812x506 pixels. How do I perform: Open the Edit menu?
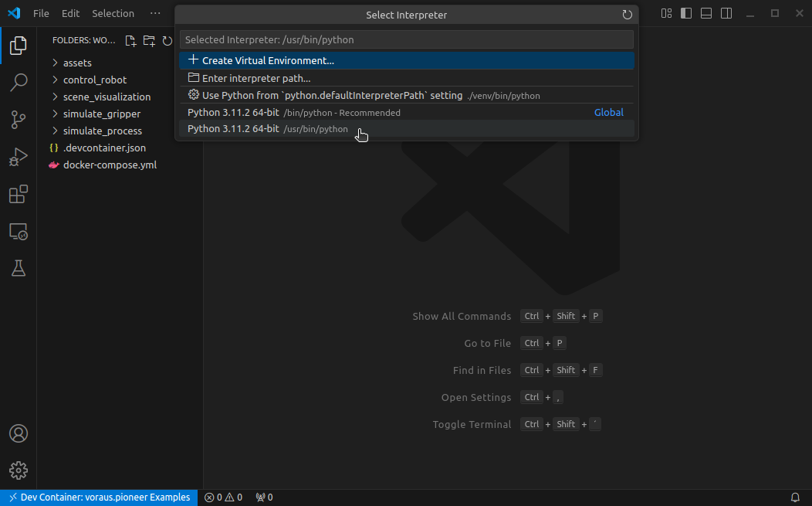pos(70,13)
